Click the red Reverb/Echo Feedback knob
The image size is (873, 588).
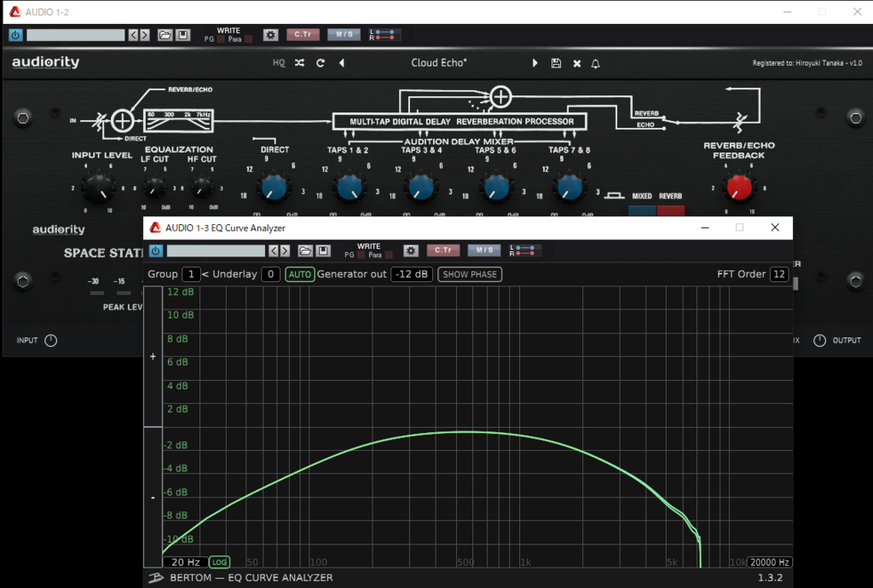(739, 187)
